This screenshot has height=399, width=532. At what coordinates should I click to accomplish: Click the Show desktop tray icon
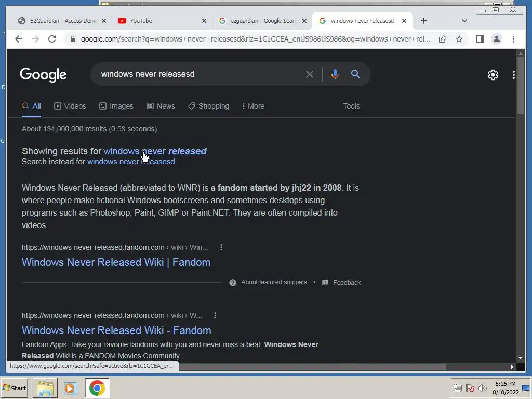[526, 388]
